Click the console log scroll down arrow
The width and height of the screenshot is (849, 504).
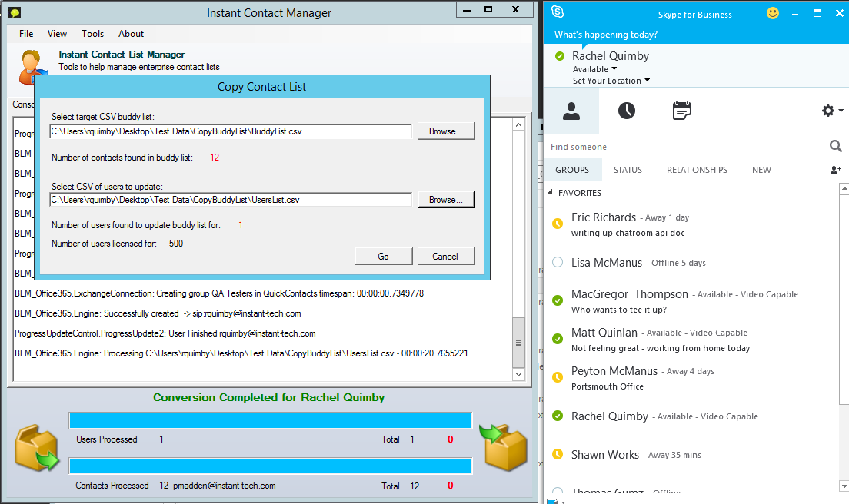(x=519, y=374)
